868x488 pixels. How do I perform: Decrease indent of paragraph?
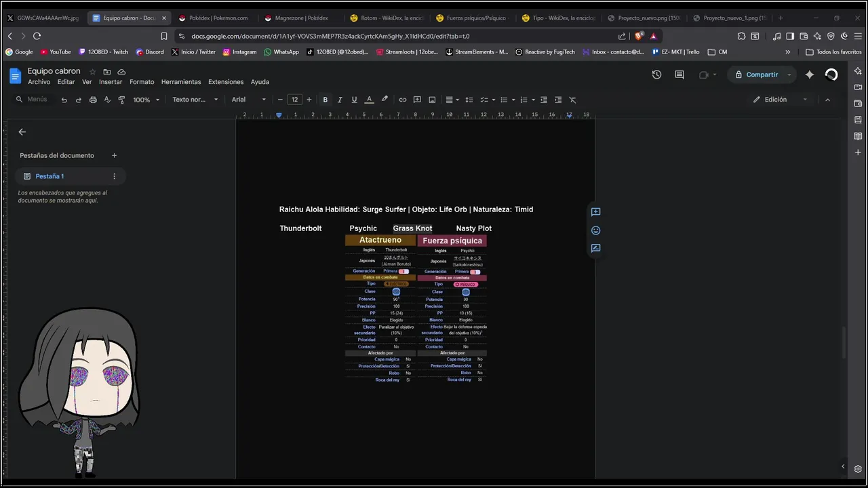[543, 100]
